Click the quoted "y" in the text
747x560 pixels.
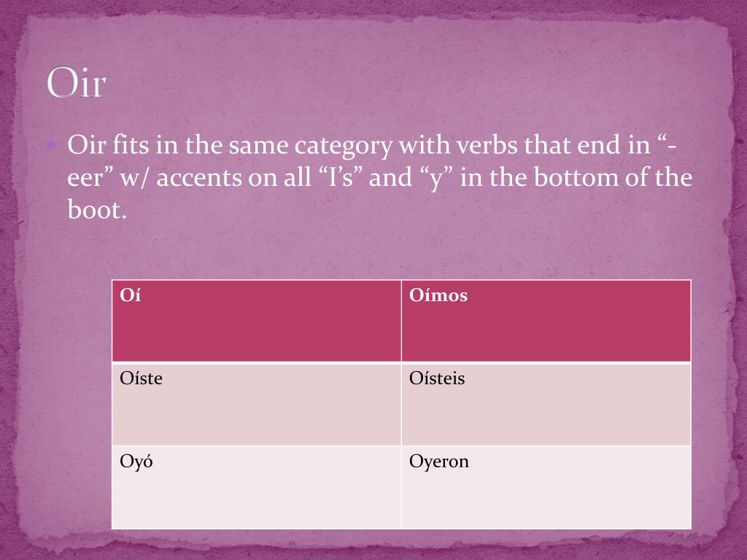point(436,179)
